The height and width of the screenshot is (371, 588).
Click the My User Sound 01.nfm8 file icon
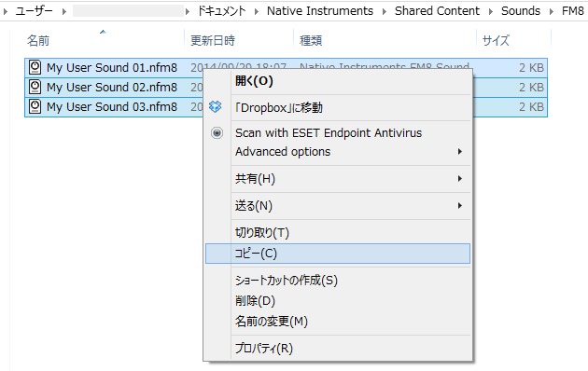[x=35, y=68]
